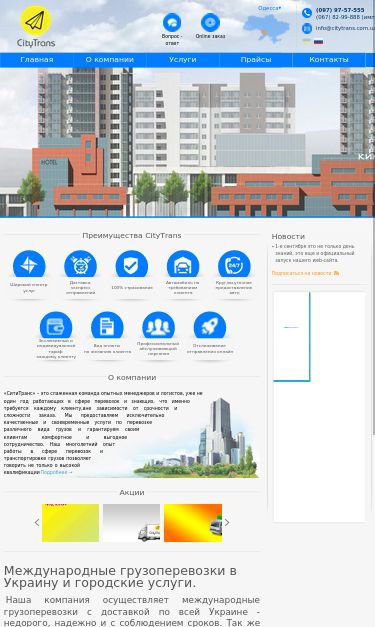The width and height of the screenshot is (375, 627).
Task: Switch language with Ukrainian flag
Action: [306, 41]
